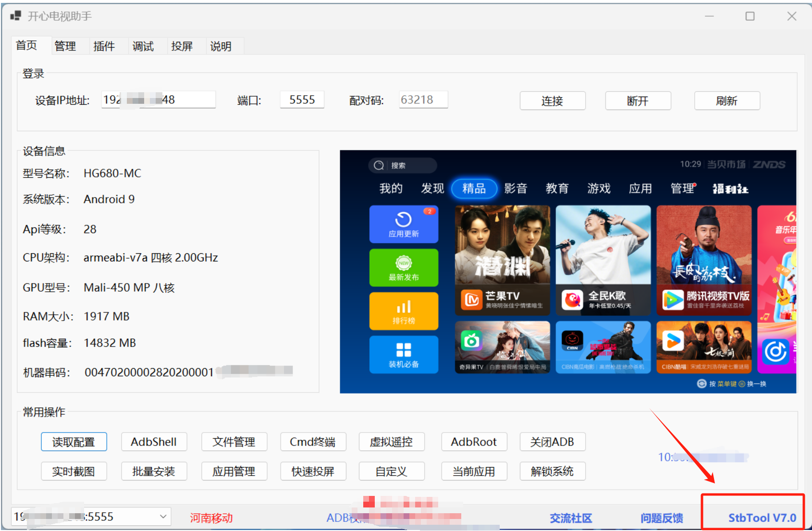The image size is (812, 531).
Task: Click the StbTool V7.0 link
Action: 762,518
